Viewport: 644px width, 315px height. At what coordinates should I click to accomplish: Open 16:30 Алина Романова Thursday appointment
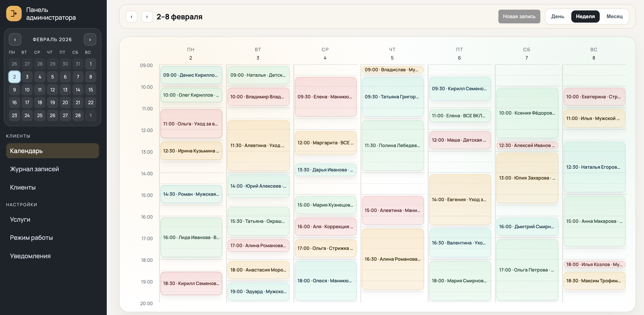393,259
